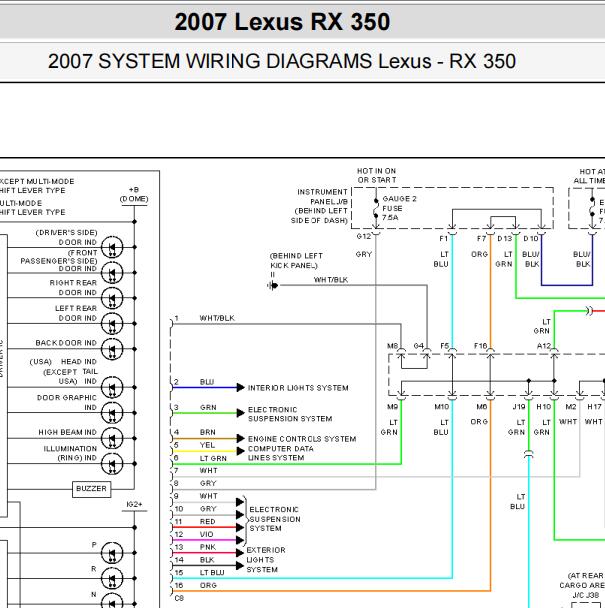Click connector label J19

[519, 407]
